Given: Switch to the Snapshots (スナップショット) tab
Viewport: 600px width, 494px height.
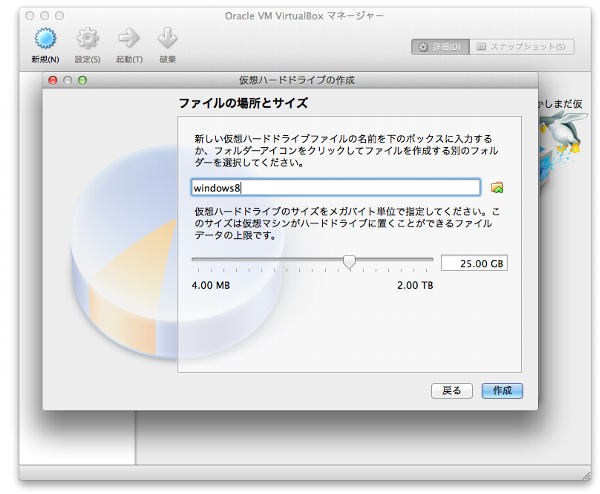Looking at the screenshot, I should tap(522, 47).
